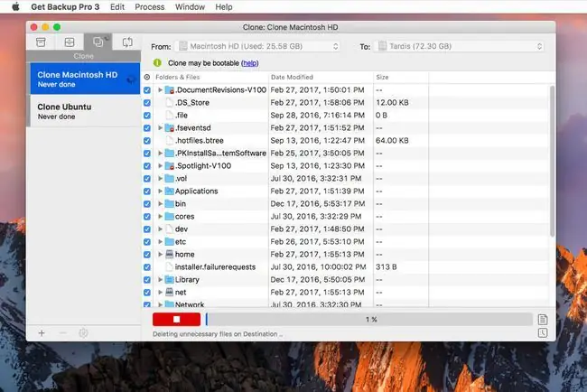The width and height of the screenshot is (587, 392).
Task: Click the etc folder icon
Action: (x=170, y=241)
